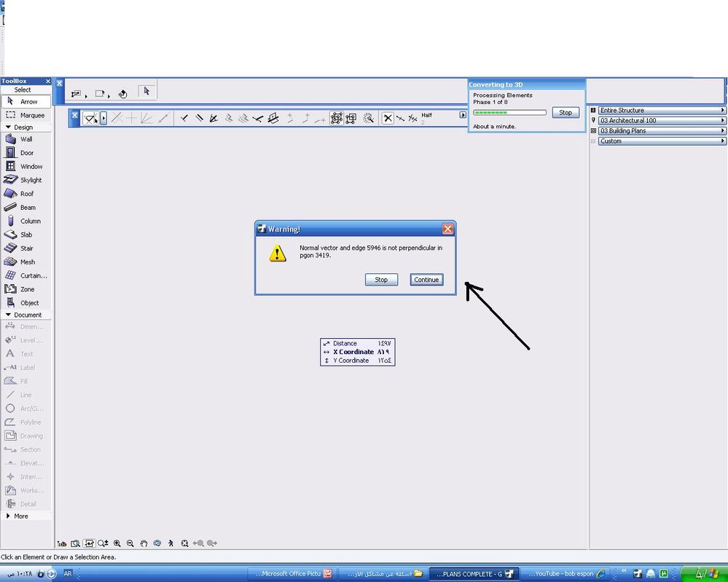The height and width of the screenshot is (582, 728).
Task: Stop the Converting to 3D process
Action: pyautogui.click(x=565, y=112)
